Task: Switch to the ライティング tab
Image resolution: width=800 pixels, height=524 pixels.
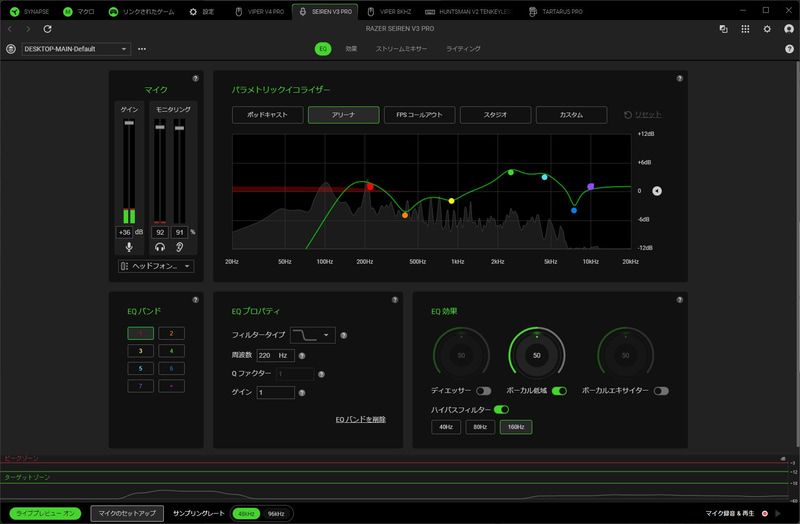Action: [x=463, y=49]
